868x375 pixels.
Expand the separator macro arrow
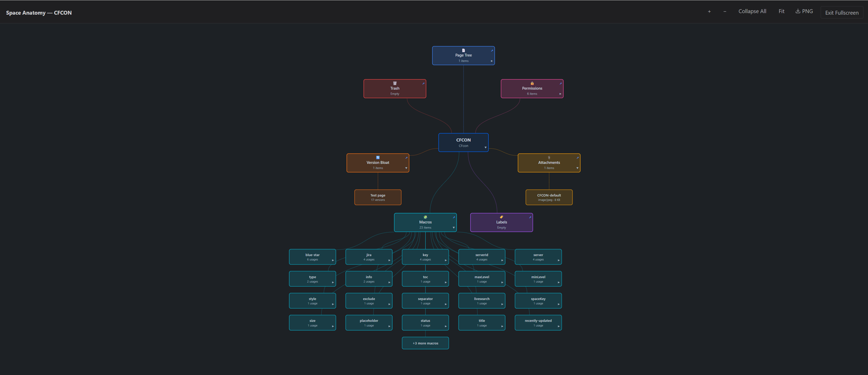pos(446,304)
